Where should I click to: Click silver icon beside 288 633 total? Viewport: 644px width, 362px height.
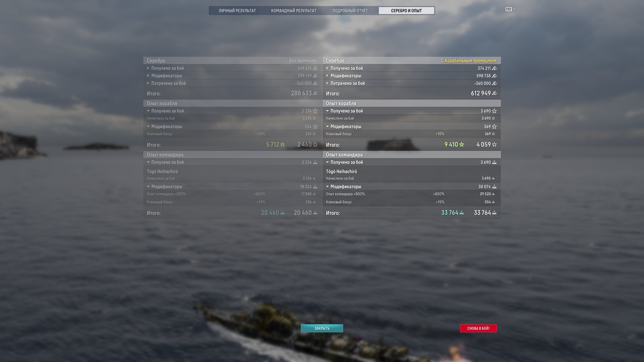[315, 93]
